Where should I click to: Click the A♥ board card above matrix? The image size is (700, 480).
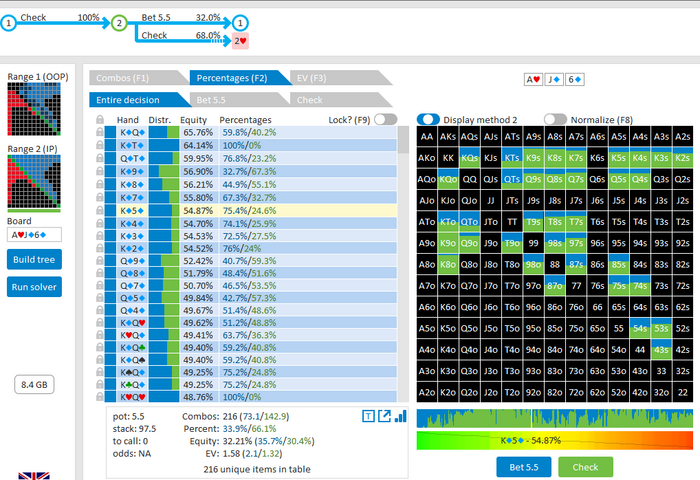pos(533,79)
